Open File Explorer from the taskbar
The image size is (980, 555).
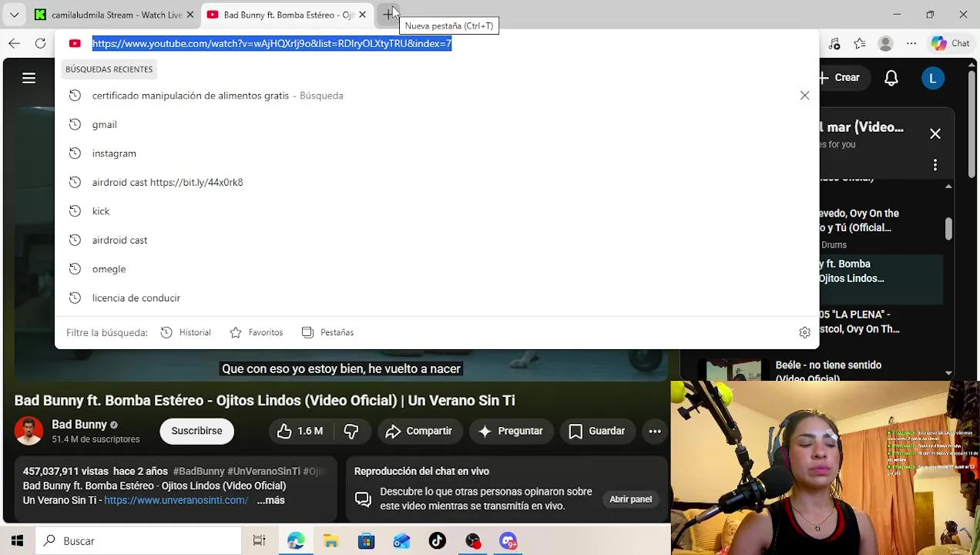pyautogui.click(x=331, y=541)
